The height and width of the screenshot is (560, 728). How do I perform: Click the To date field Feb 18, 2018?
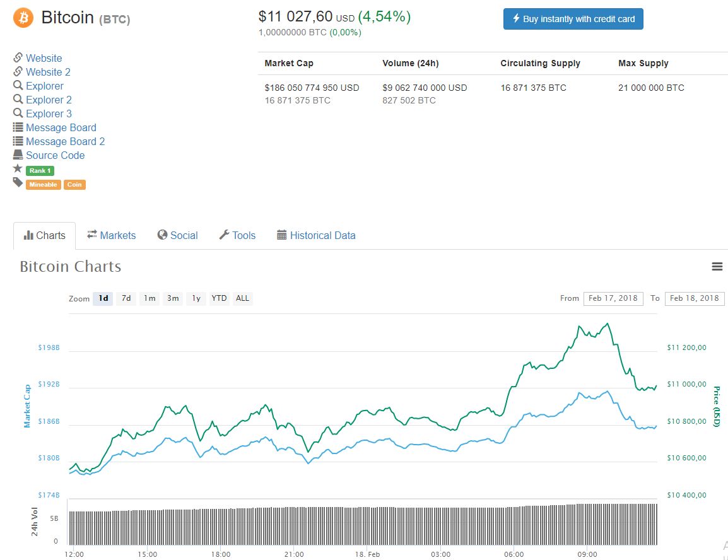point(695,298)
